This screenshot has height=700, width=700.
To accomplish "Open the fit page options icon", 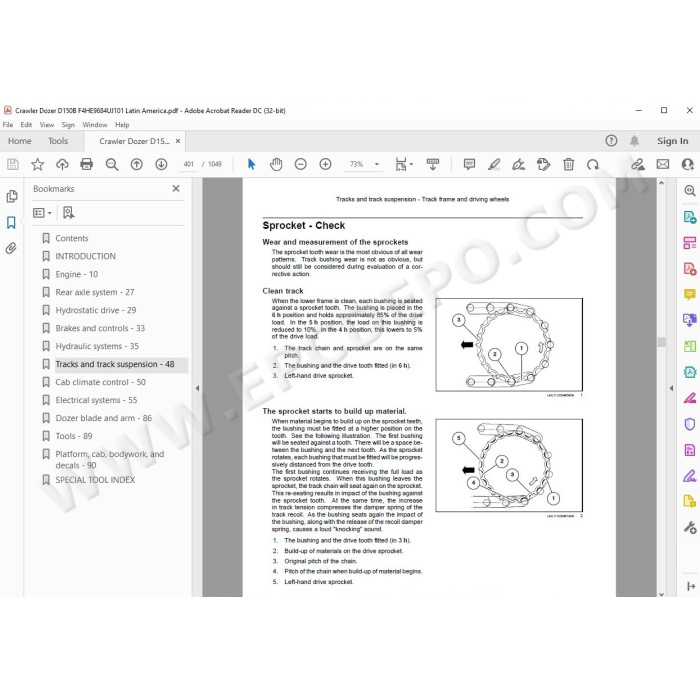I will (404, 165).
